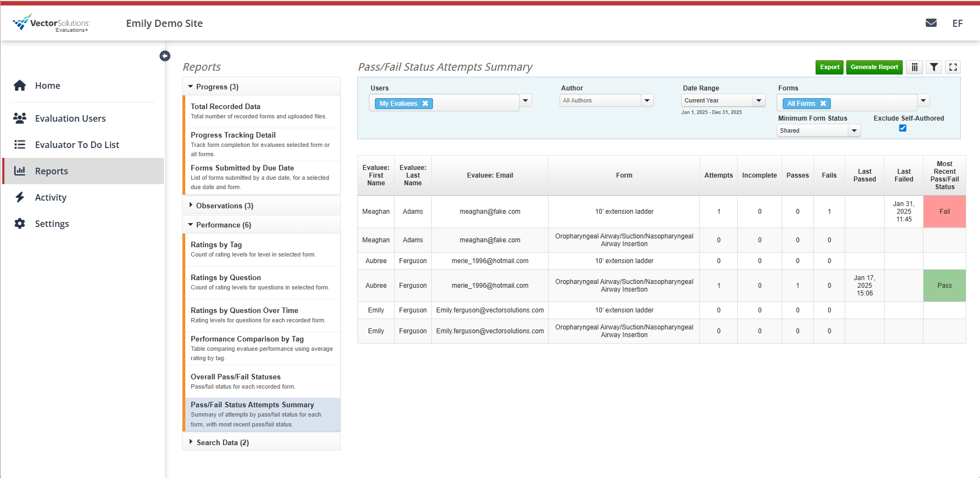Select Pass/Fail Status Attempts Summary report
This screenshot has height=478, width=980.
(262, 414)
